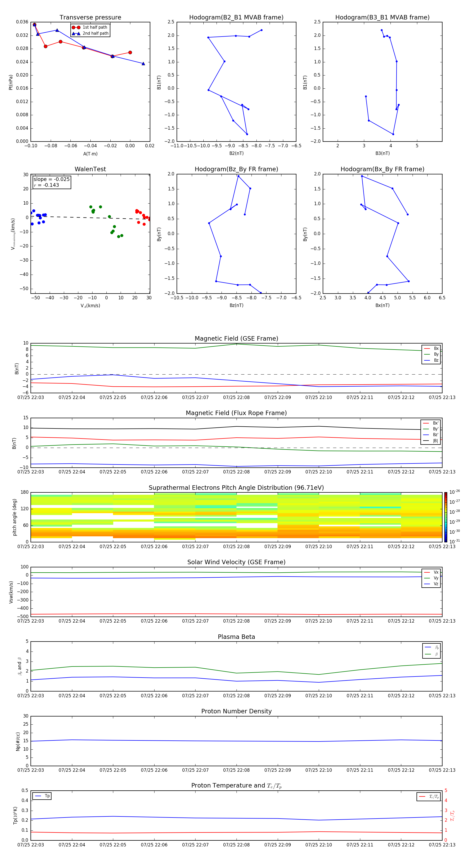473x868 pixels.
Task: Click the "Hodogram(B2_B1 MVAB frame)" title
Action: (x=236, y=17)
